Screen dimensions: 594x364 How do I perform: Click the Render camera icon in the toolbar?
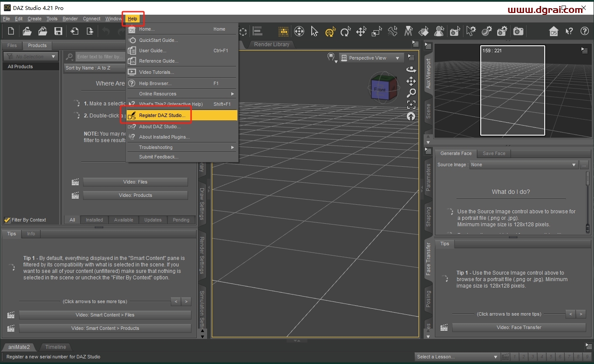click(x=518, y=31)
